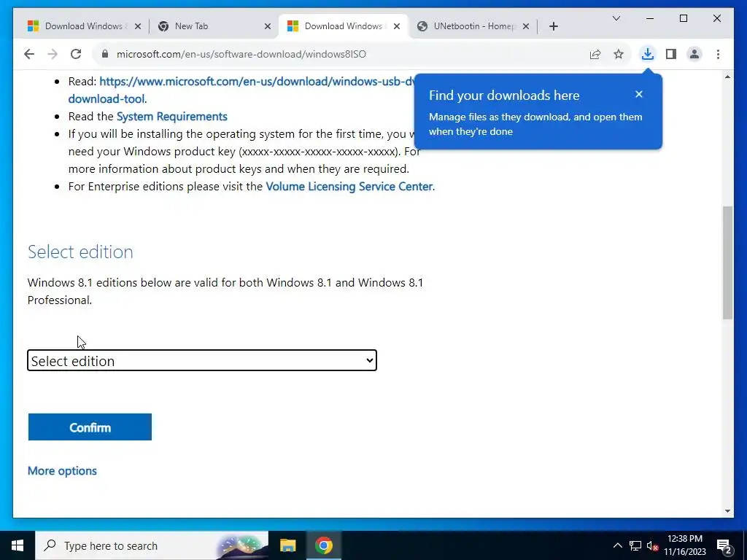Image resolution: width=747 pixels, height=560 pixels.
Task: Click the address bar URL
Action: pos(241,54)
